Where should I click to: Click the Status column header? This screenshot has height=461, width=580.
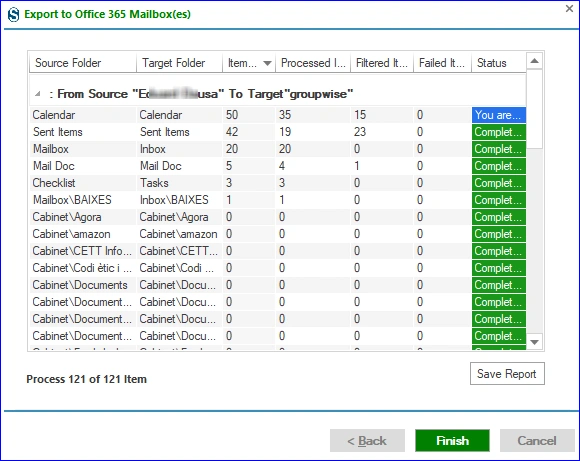[x=499, y=63]
